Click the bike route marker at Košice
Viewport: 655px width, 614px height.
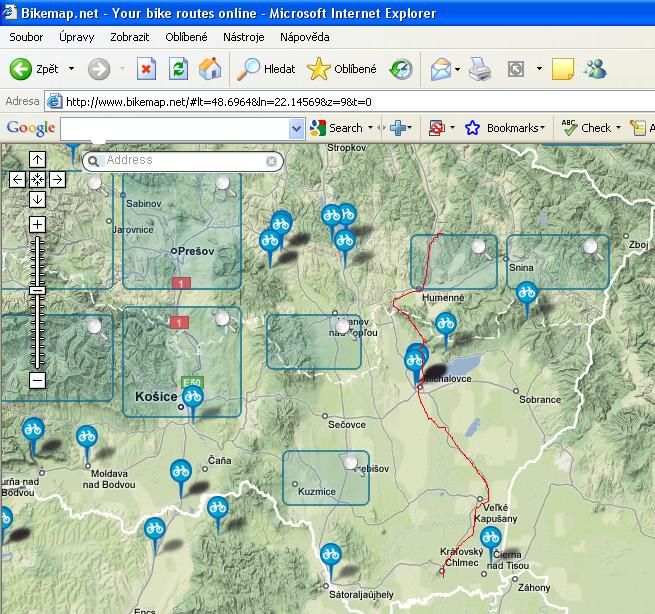tap(192, 397)
